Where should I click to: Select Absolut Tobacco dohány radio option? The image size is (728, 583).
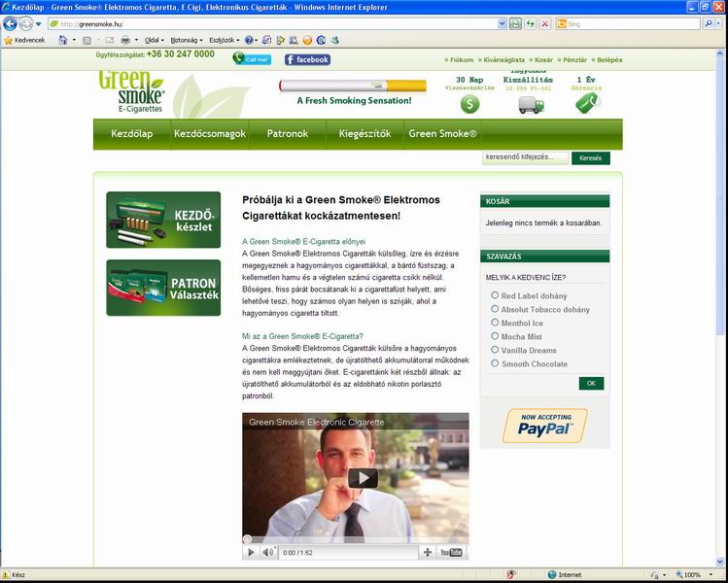[x=495, y=309]
